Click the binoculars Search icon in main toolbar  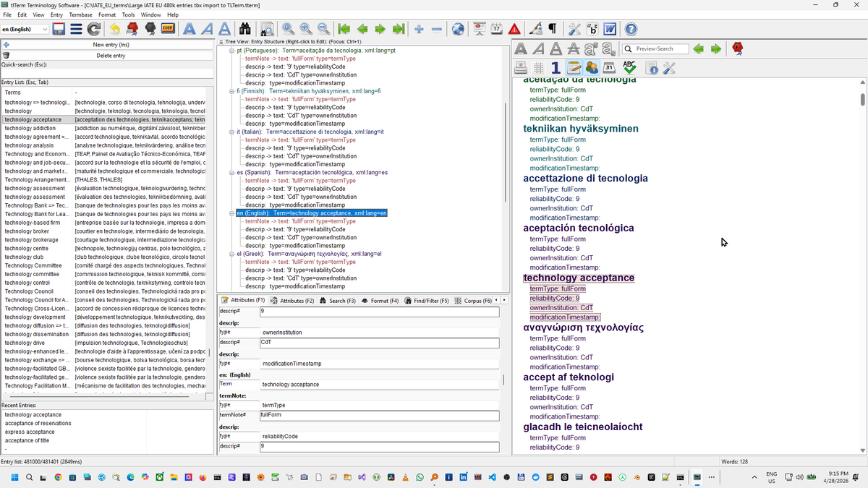[244, 29]
